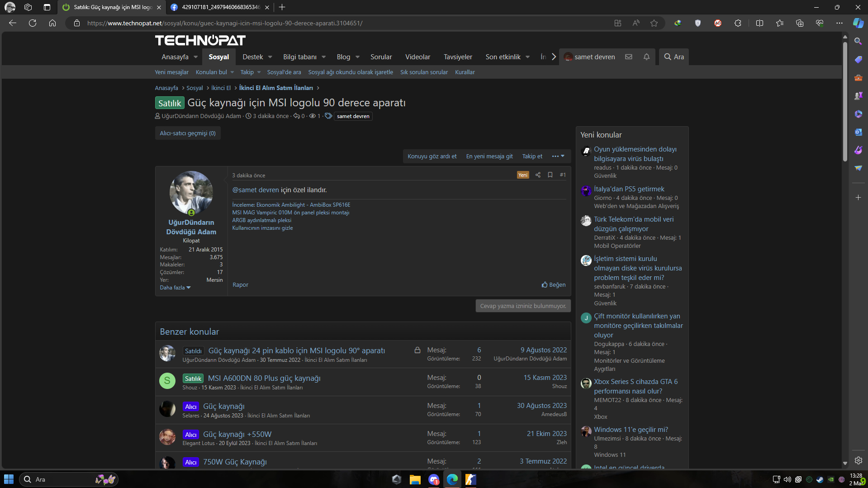
Task: Open the Sosyal navigation tab
Action: tap(219, 57)
